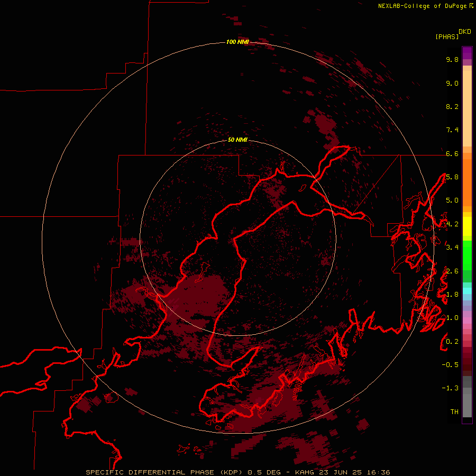This screenshot has height=476, width=476.
Task: Click the 1.8 value on color scale
Action: coord(452,295)
